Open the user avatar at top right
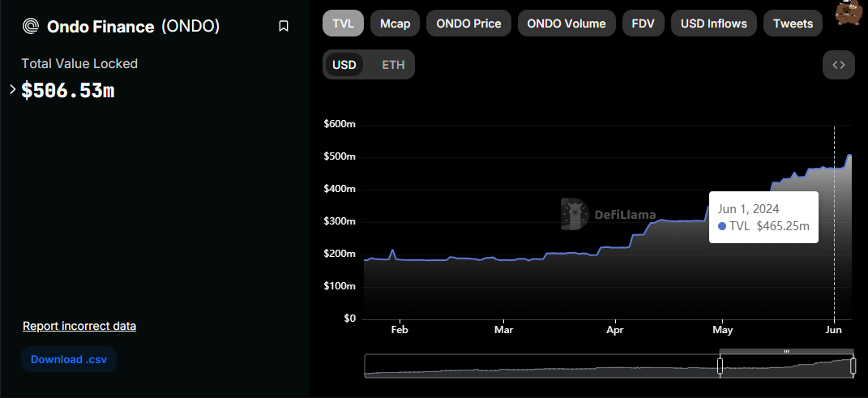This screenshot has width=868, height=398. (847, 12)
